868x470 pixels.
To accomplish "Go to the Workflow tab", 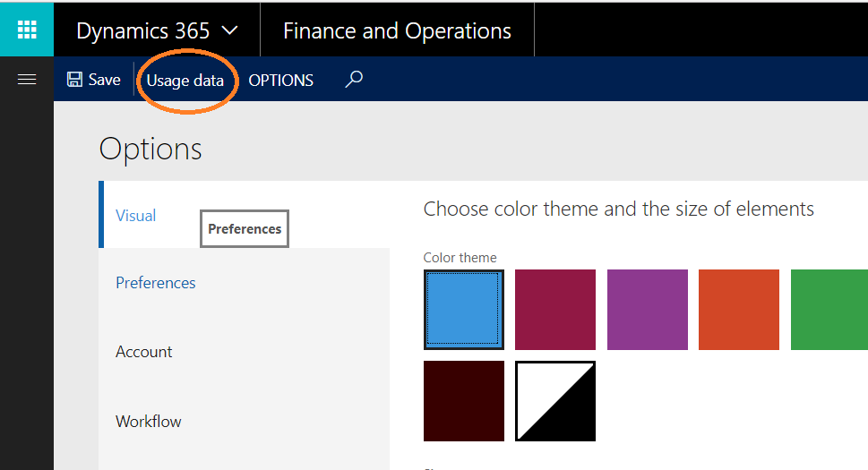I will tap(149, 421).
